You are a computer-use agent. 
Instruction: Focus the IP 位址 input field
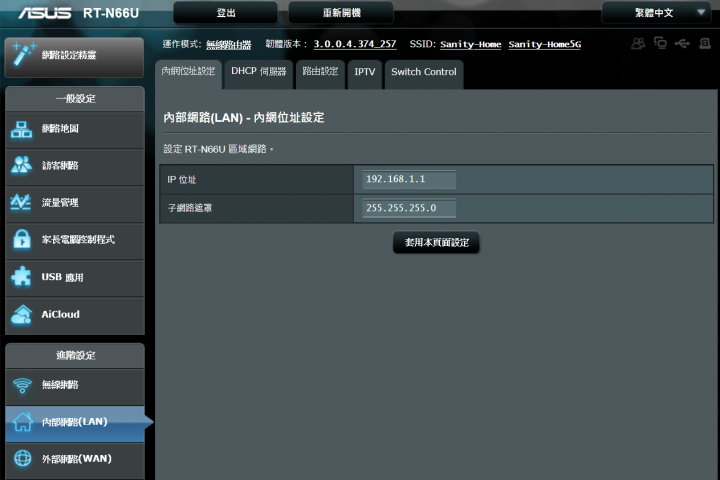409,179
